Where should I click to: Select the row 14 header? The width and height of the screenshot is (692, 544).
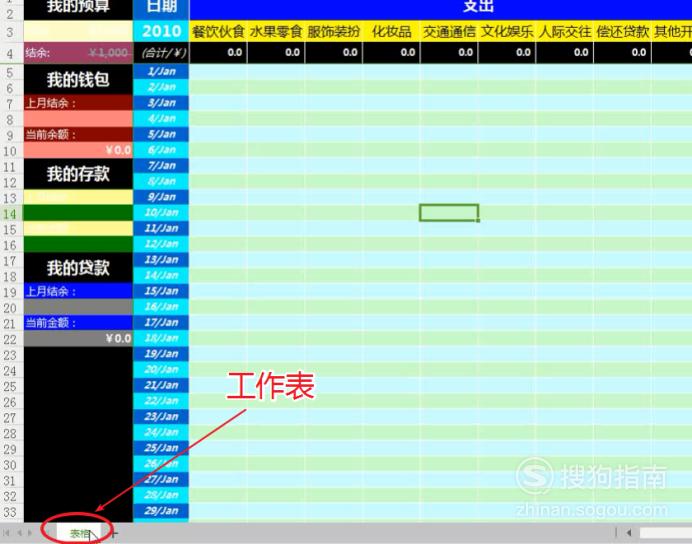coord(11,214)
